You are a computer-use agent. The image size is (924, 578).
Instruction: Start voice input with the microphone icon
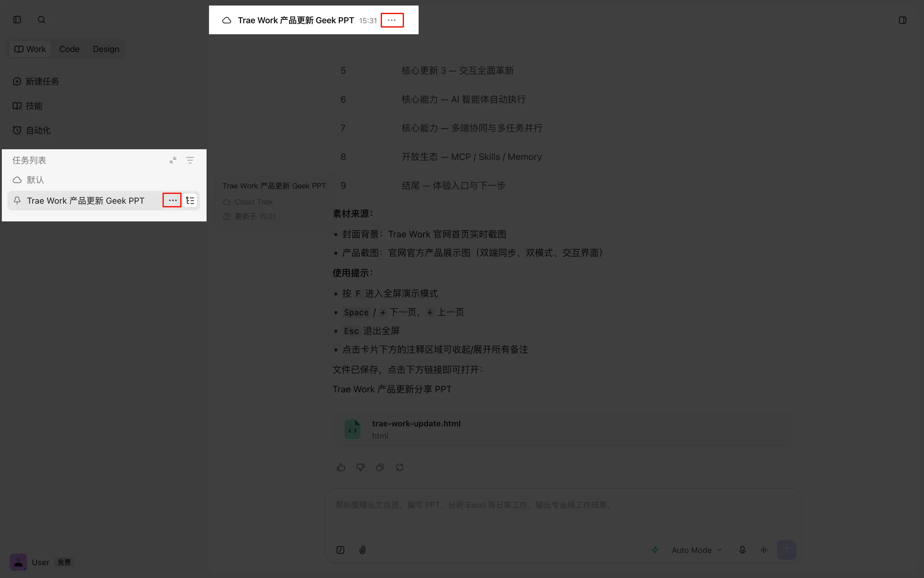tap(742, 550)
